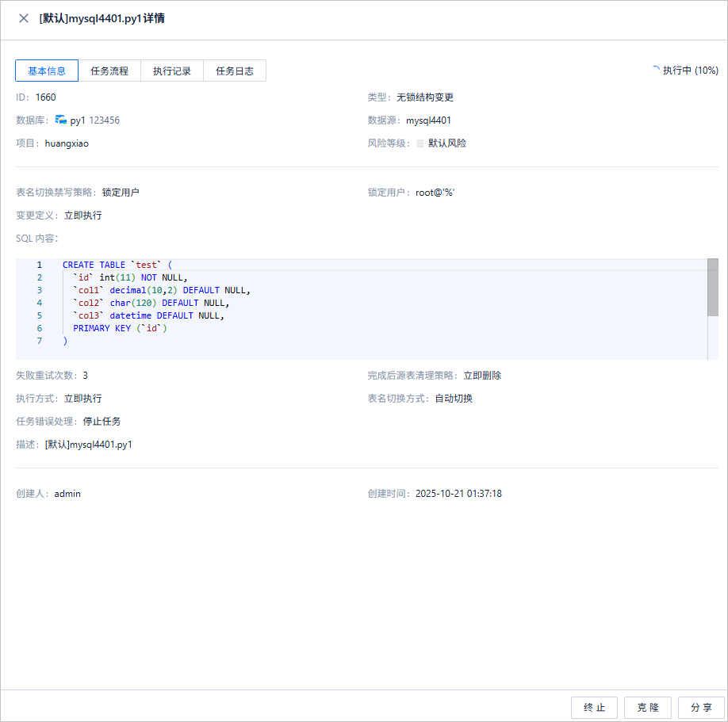Click the 执行中 (10%) progress status
Viewport: 728px width, 722px height.
click(x=691, y=70)
